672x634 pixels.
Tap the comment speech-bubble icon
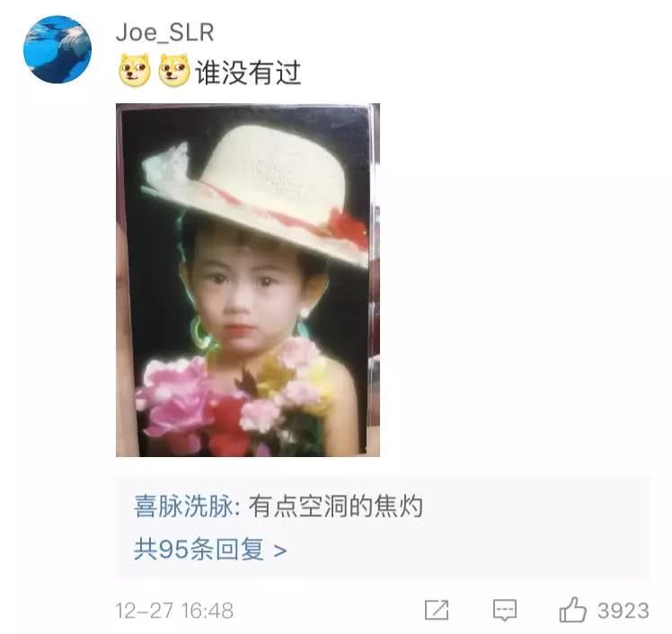pyautogui.click(x=505, y=610)
